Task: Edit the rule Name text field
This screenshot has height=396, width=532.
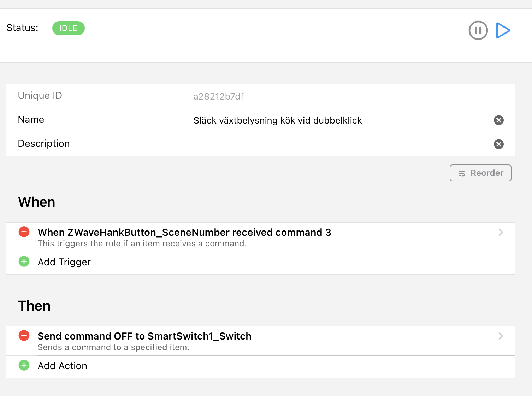Action: click(277, 120)
